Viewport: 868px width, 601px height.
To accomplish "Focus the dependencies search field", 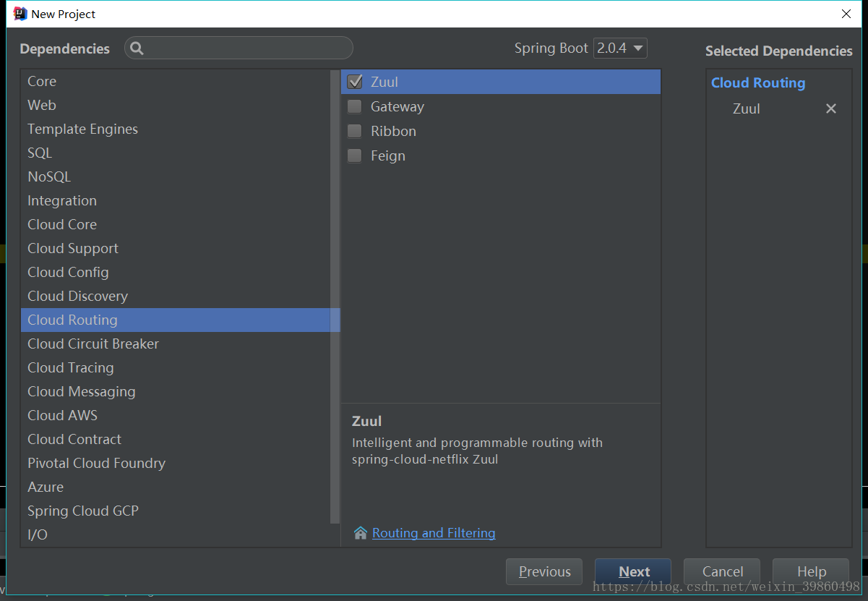I will (239, 48).
